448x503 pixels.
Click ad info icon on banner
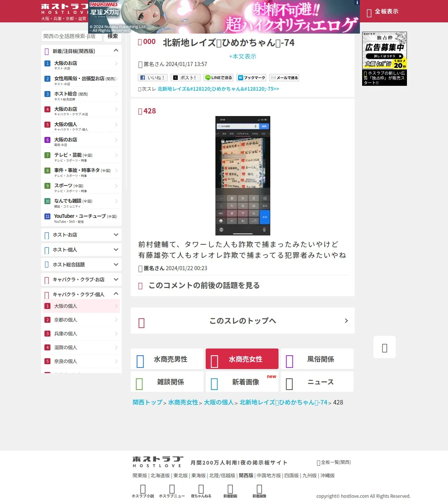coord(357,3)
